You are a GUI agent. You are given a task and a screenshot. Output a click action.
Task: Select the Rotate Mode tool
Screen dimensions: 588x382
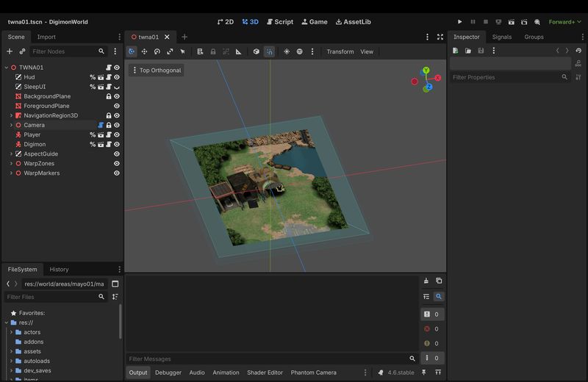click(157, 51)
